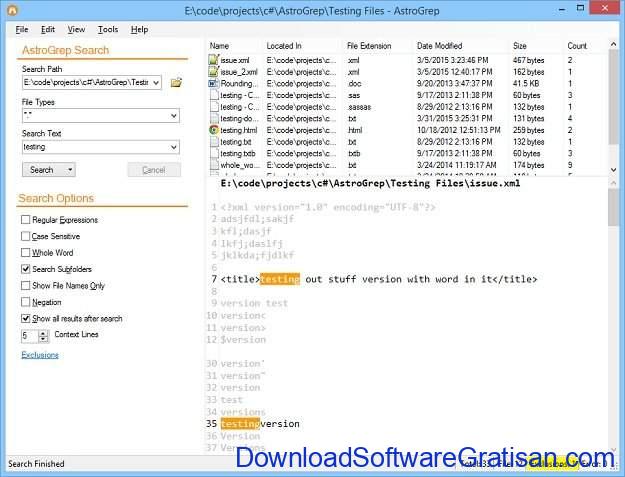Open the browse folder icon next to Search Path
625x477 pixels.
point(176,82)
